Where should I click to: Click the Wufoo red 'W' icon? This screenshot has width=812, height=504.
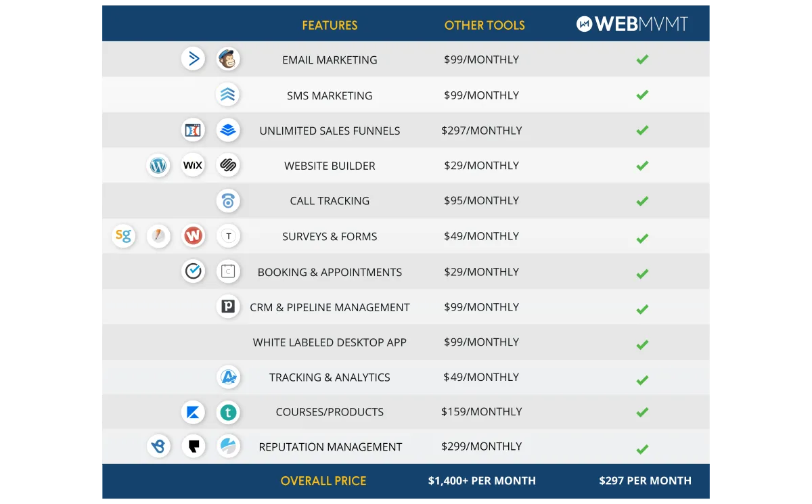[193, 236]
